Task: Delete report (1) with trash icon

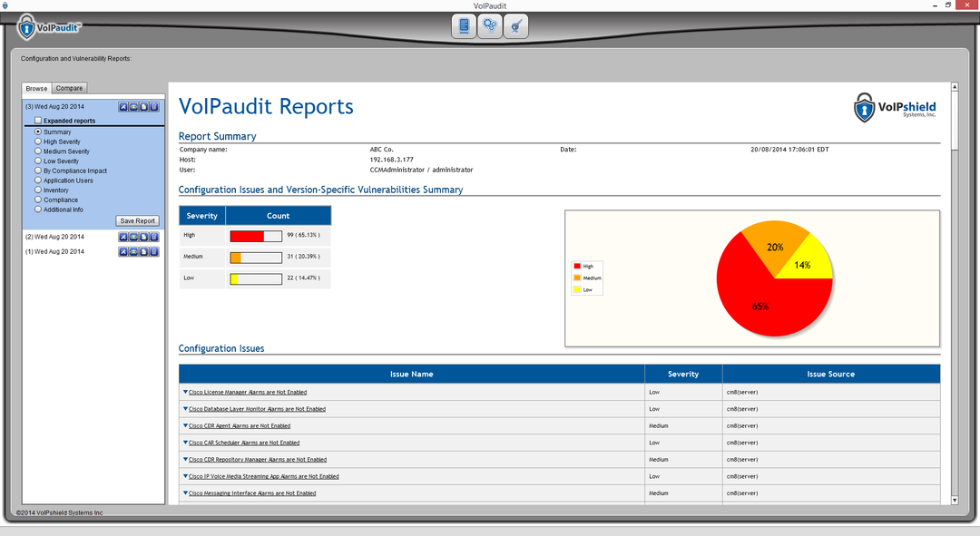Action: (154, 252)
